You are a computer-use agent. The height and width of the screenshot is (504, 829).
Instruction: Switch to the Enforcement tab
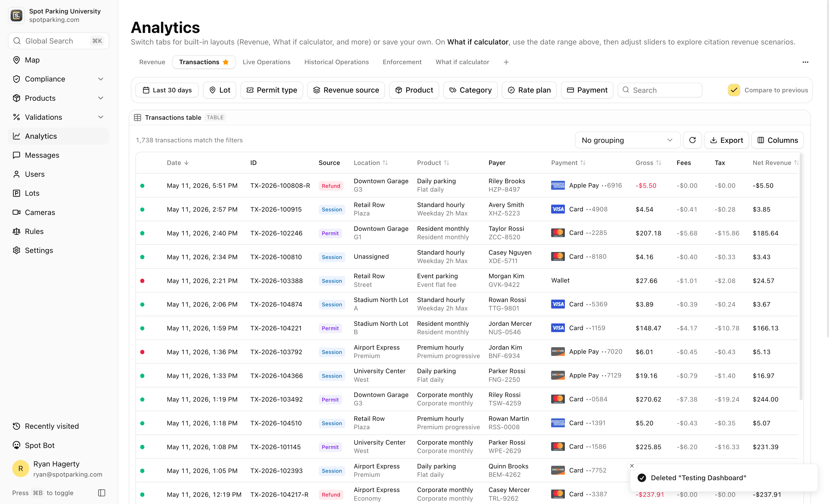click(402, 62)
